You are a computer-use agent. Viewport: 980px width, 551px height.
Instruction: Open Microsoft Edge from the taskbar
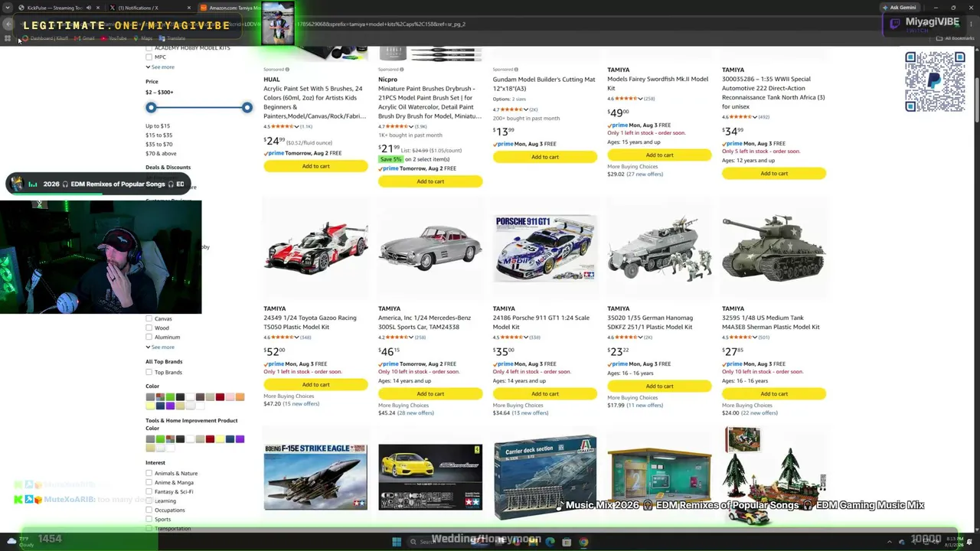click(550, 542)
